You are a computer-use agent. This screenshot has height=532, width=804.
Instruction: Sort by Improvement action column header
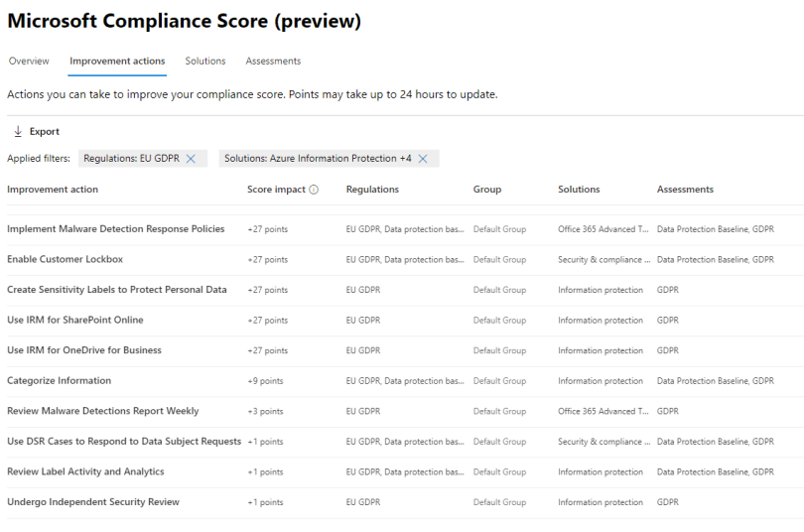pyautogui.click(x=53, y=190)
